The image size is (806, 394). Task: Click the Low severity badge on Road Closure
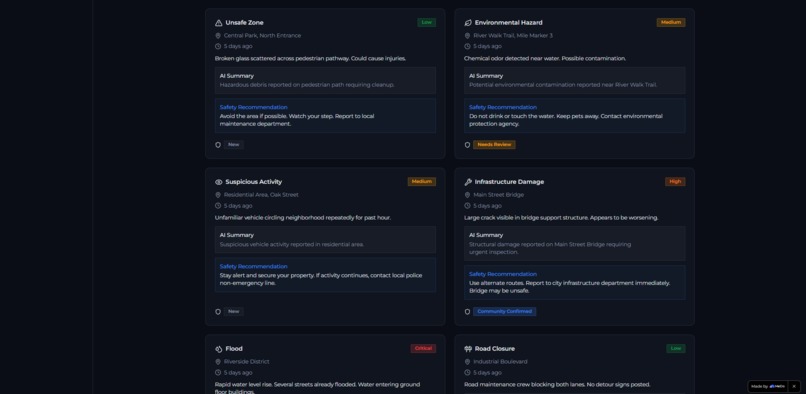[x=675, y=348]
